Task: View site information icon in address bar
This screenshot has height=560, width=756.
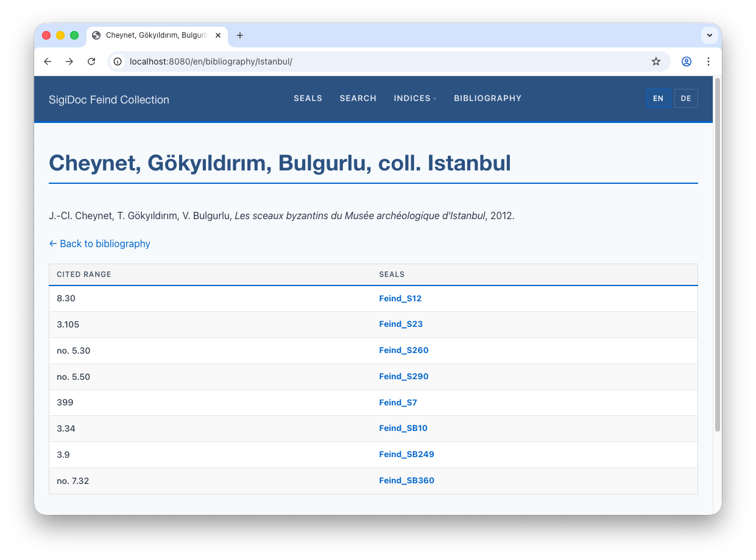Action: click(118, 61)
